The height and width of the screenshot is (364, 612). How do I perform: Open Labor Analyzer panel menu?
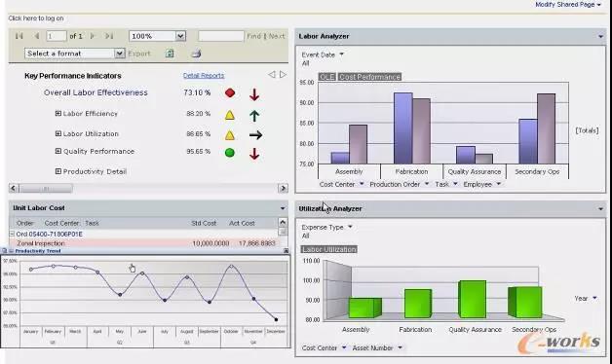[x=600, y=36]
